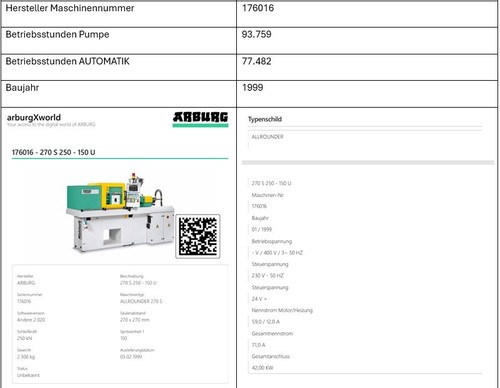Click the Typenschild value '01 / 1999'

click(x=262, y=229)
